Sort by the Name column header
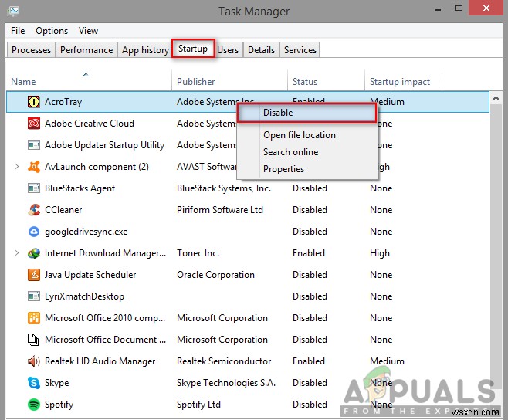Viewport: 508px width, 420px height. [x=89, y=80]
